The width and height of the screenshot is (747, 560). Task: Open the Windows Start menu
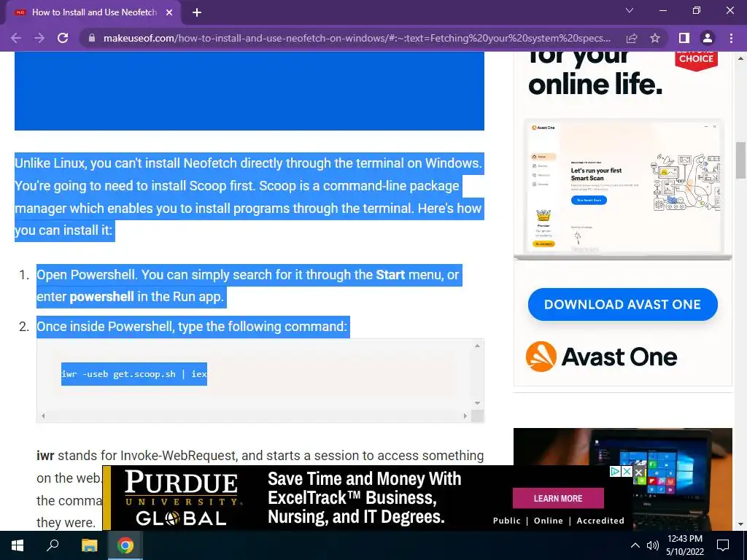click(x=18, y=545)
